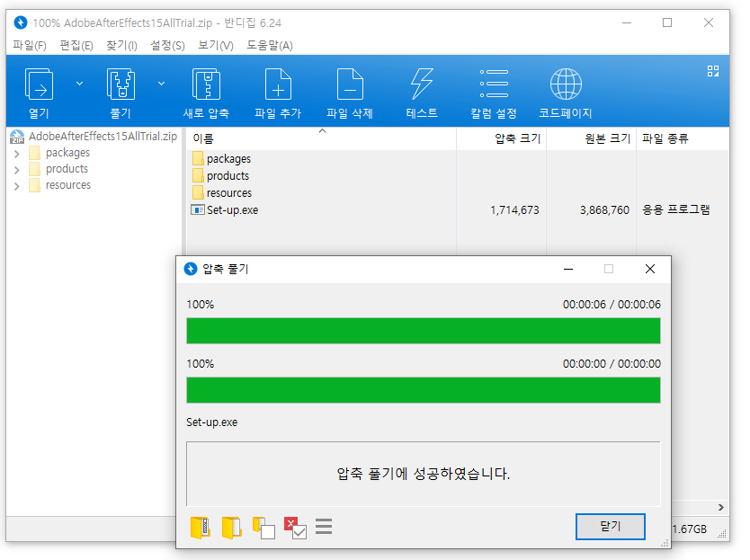Sort by the 이름 column header
The height and width of the screenshot is (560, 750).
(321, 138)
